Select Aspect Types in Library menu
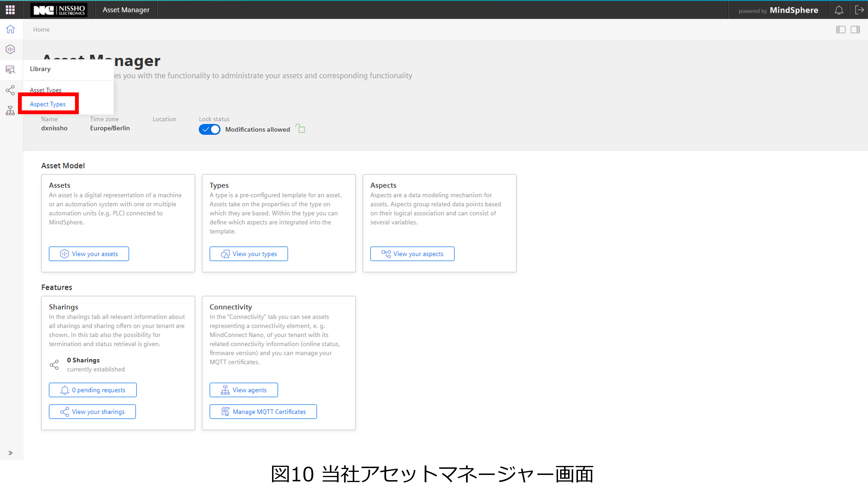Screen dimensions: 868x500 pyautogui.click(x=48, y=104)
